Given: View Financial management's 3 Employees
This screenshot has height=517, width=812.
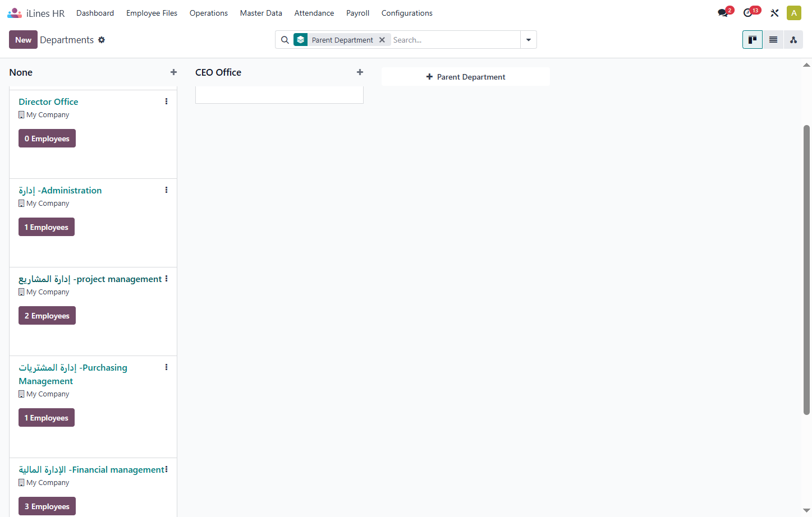Looking at the screenshot, I should [47, 506].
